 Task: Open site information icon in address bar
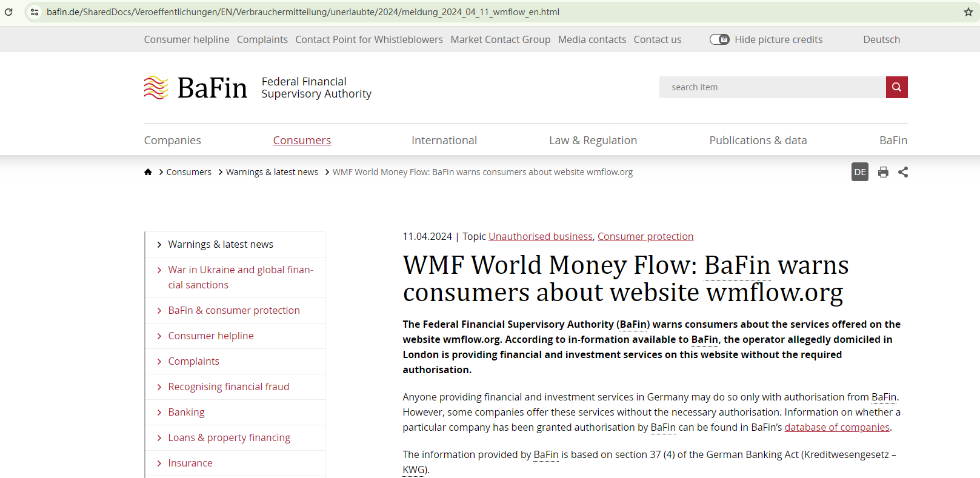point(35,12)
